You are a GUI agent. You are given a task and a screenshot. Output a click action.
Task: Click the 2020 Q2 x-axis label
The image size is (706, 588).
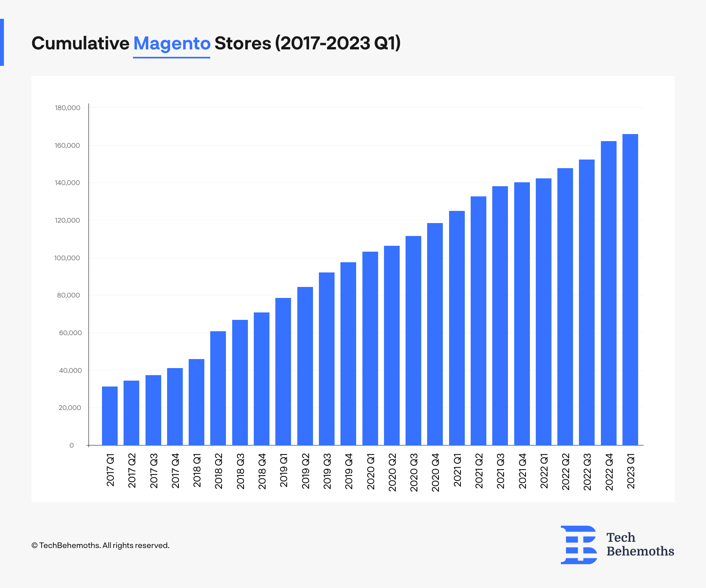[392, 472]
